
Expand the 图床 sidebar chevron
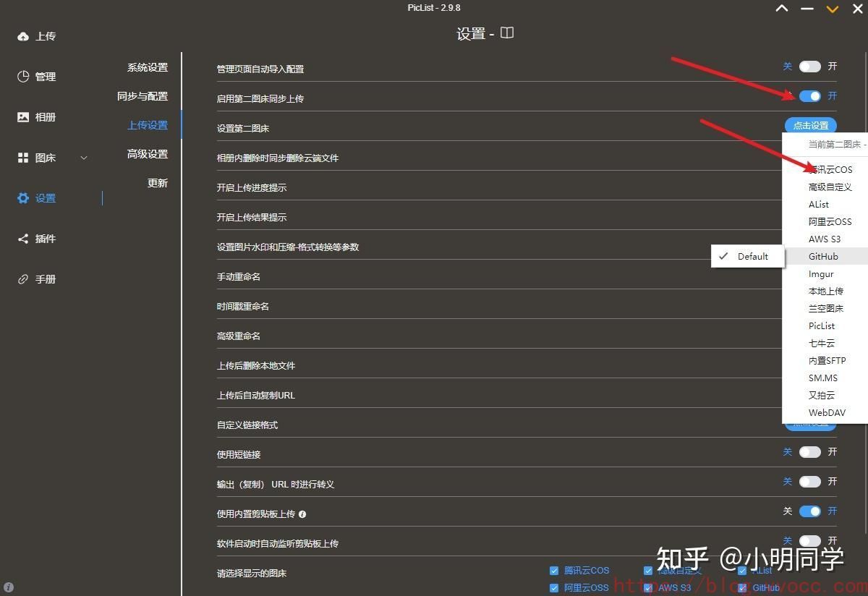click(x=84, y=158)
